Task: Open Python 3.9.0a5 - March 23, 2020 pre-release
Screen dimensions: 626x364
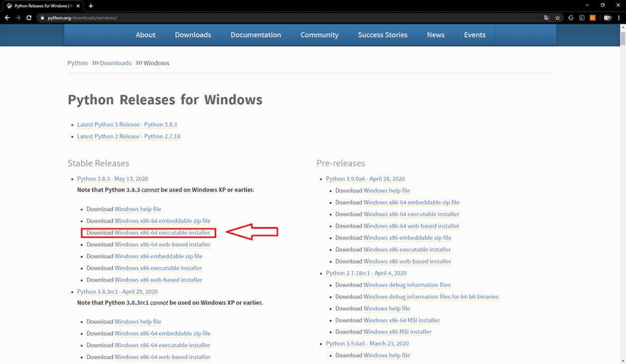Action: [x=368, y=344]
